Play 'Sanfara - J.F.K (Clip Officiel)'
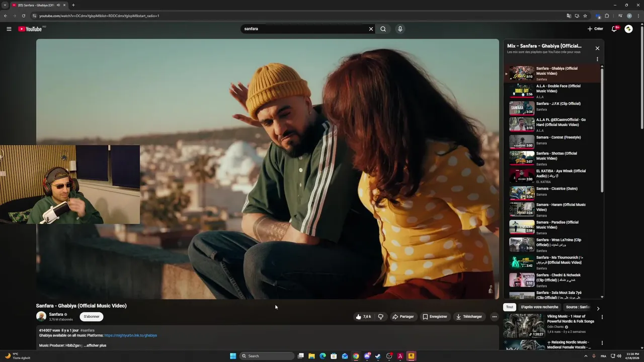Viewport: 644px width, 362px height. (x=552, y=109)
